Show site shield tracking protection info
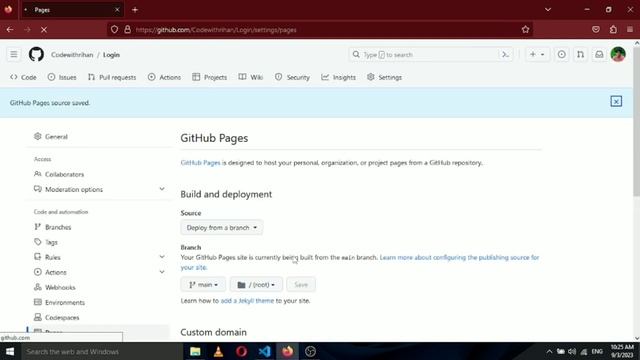640x360 pixels. (114, 29)
